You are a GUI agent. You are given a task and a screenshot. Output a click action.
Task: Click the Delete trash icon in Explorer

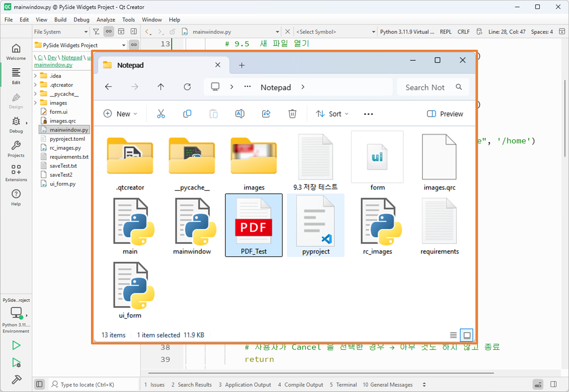292,114
